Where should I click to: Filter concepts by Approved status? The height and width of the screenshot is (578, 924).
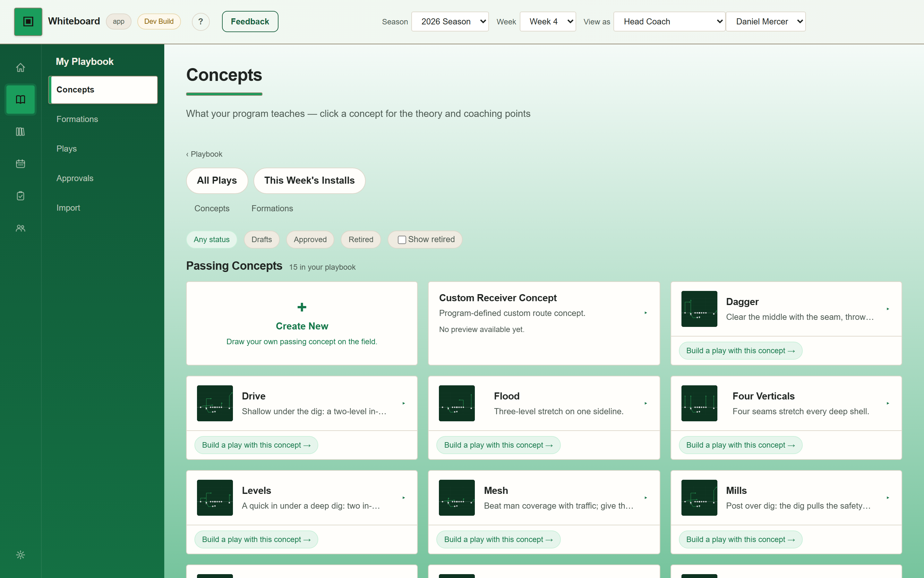[x=310, y=240]
